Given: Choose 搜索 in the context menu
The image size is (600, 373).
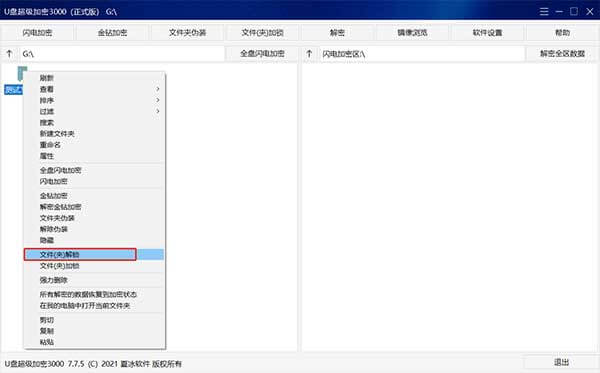Looking at the screenshot, I should (x=94, y=122).
